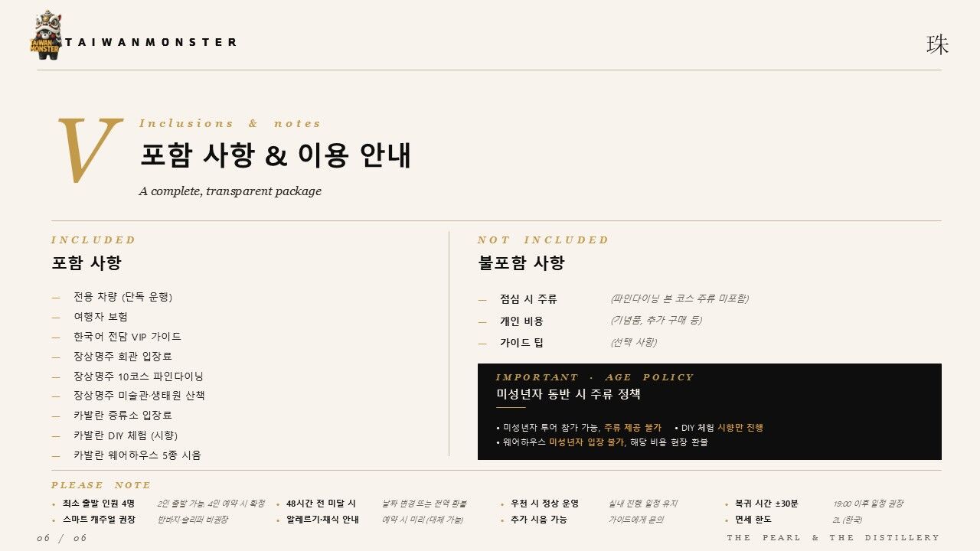Select the 장상명주 미술관·생태원 산책 item
This screenshot has width=980, height=551.
coord(139,396)
